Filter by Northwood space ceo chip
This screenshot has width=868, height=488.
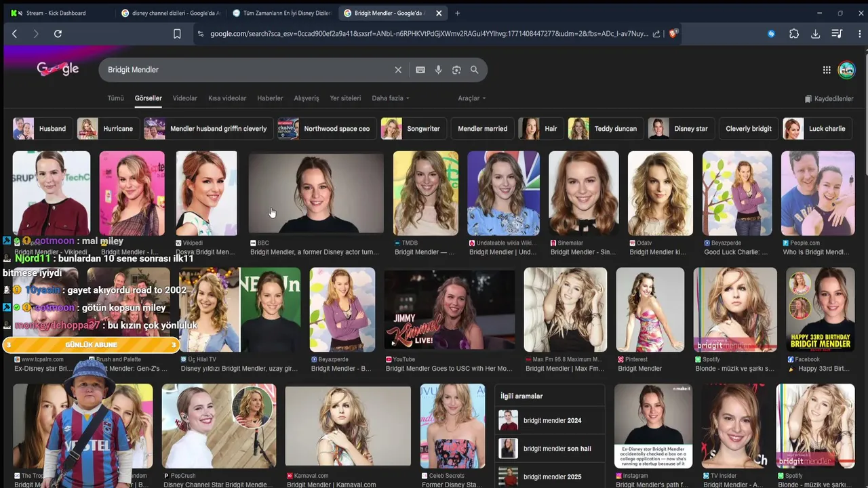point(328,129)
